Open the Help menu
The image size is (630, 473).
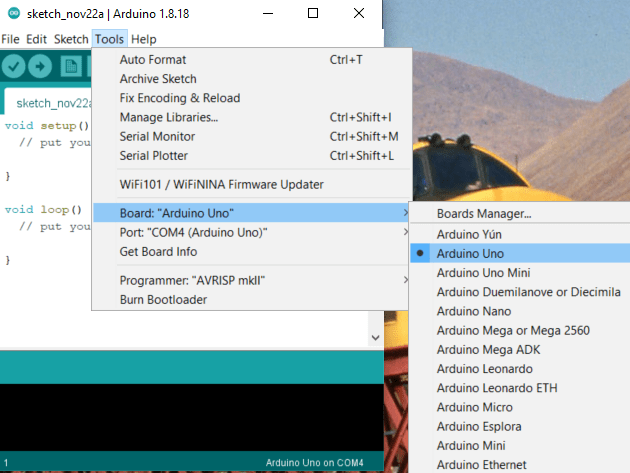[x=144, y=39]
